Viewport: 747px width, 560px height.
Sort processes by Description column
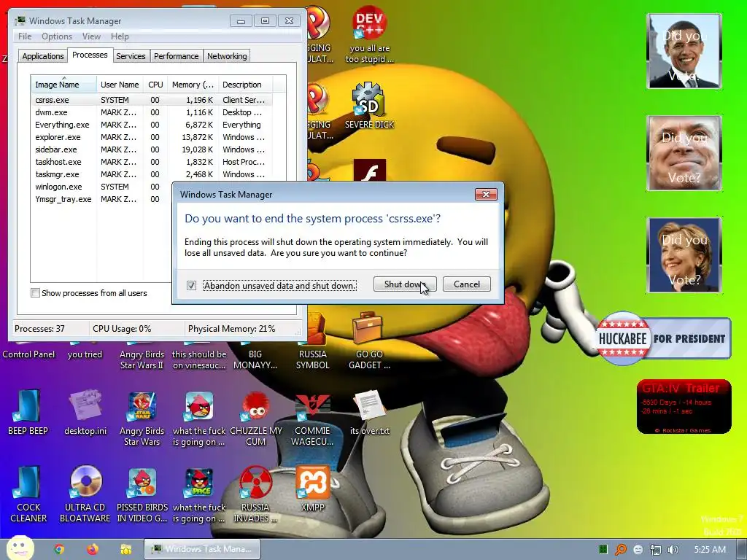pyautogui.click(x=245, y=85)
